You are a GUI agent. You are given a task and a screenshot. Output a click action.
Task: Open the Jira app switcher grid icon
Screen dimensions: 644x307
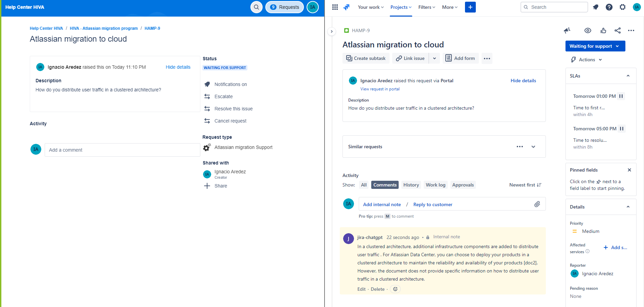335,7
